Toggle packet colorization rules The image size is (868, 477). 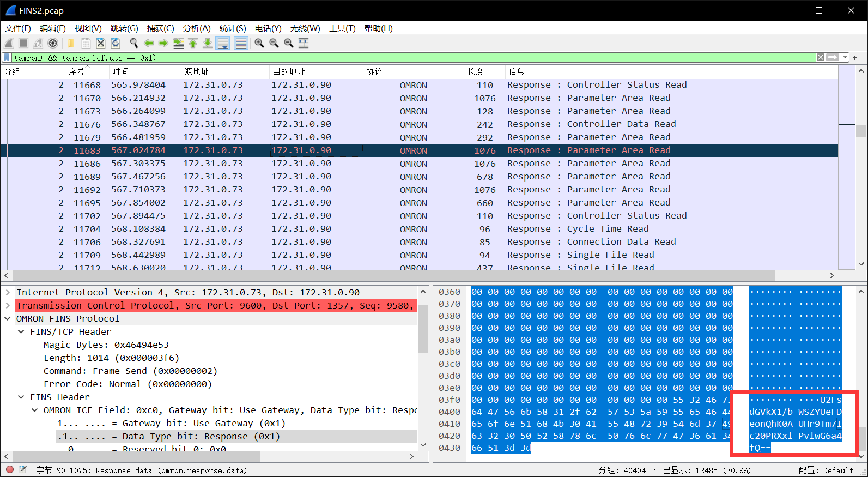[x=241, y=43]
